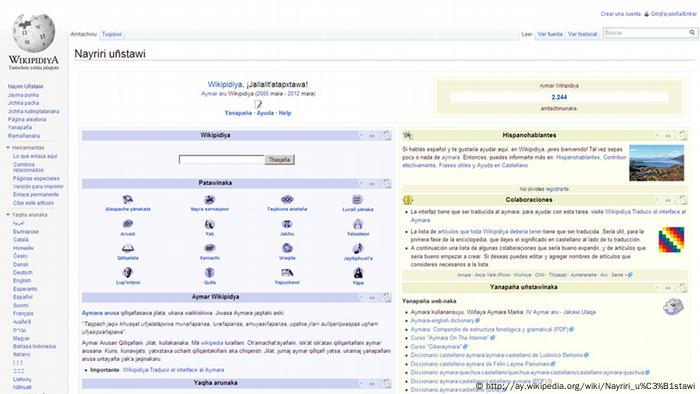Switch to Español language link
This screenshot has height=394, width=700.
coord(23,297)
